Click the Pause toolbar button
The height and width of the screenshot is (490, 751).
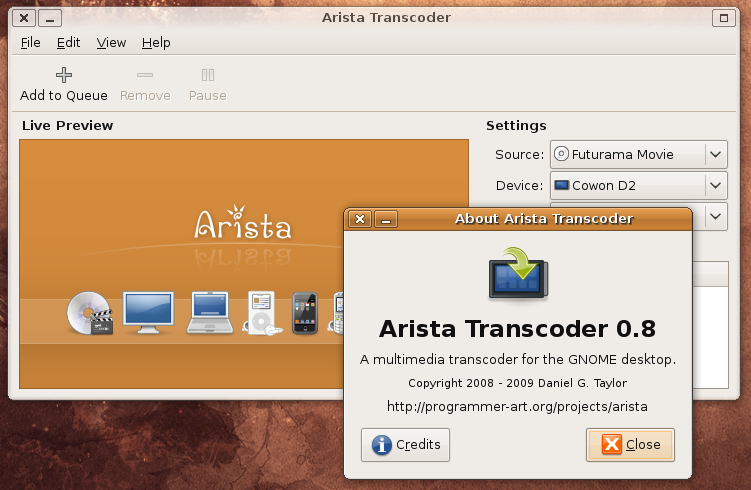pos(207,85)
